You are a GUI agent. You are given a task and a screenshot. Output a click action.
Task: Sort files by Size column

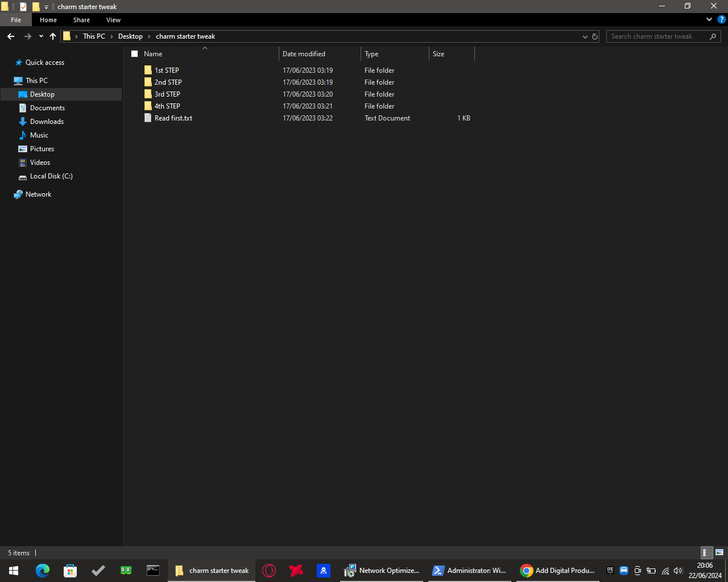(452, 54)
